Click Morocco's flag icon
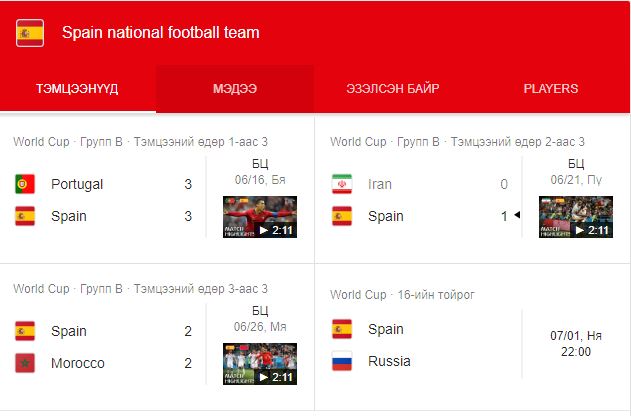This screenshot has width=631, height=416. click(26, 363)
